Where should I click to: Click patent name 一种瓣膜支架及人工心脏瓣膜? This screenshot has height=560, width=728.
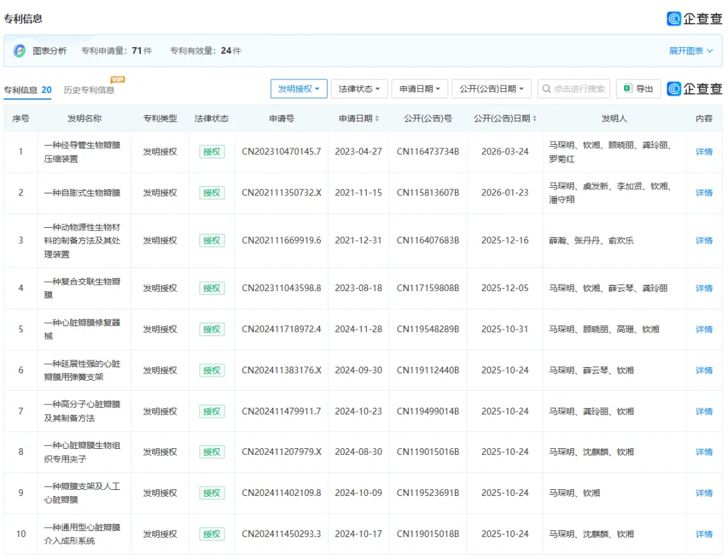click(x=82, y=493)
